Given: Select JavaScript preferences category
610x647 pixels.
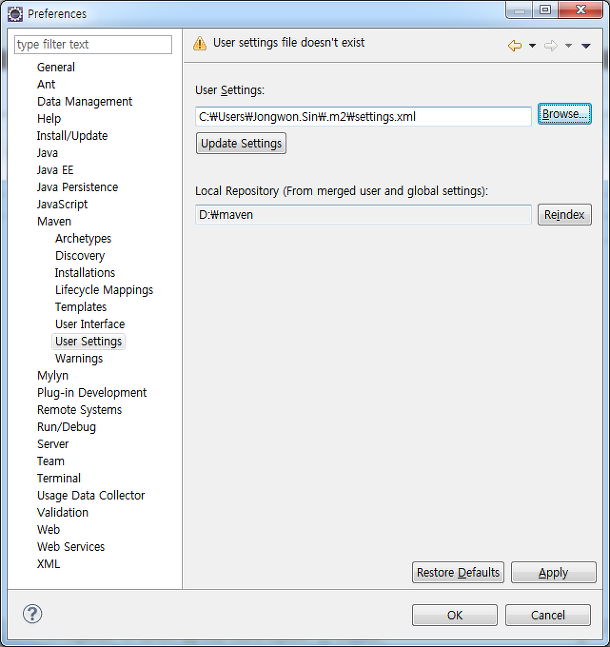Looking at the screenshot, I should 62,204.
